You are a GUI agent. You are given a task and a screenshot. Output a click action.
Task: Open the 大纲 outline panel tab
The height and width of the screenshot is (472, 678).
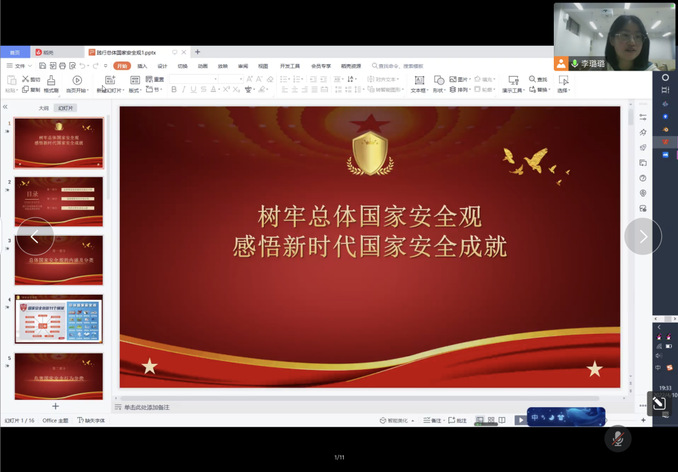pos(43,107)
